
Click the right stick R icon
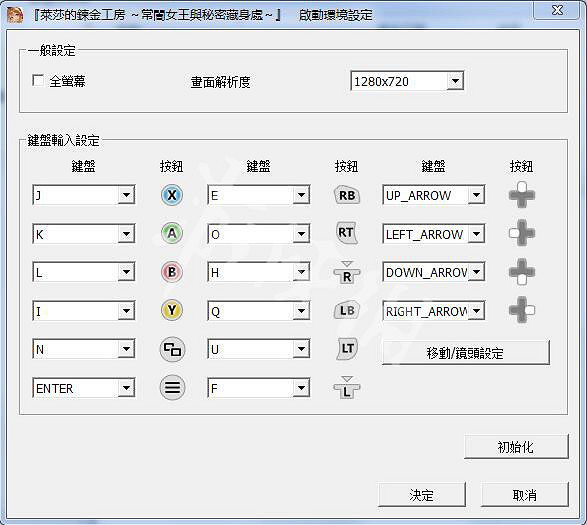[x=347, y=272]
